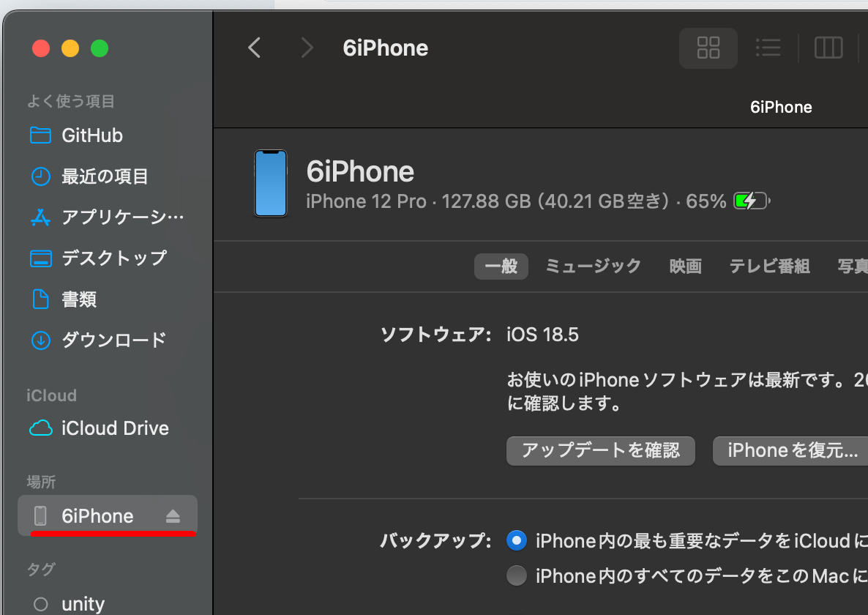Switch to icon grid view
Screen dimensions: 868x615
[708, 48]
